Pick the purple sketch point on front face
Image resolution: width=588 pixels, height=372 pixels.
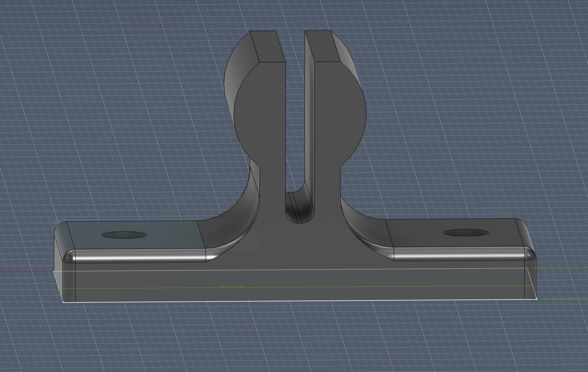(x=527, y=268)
